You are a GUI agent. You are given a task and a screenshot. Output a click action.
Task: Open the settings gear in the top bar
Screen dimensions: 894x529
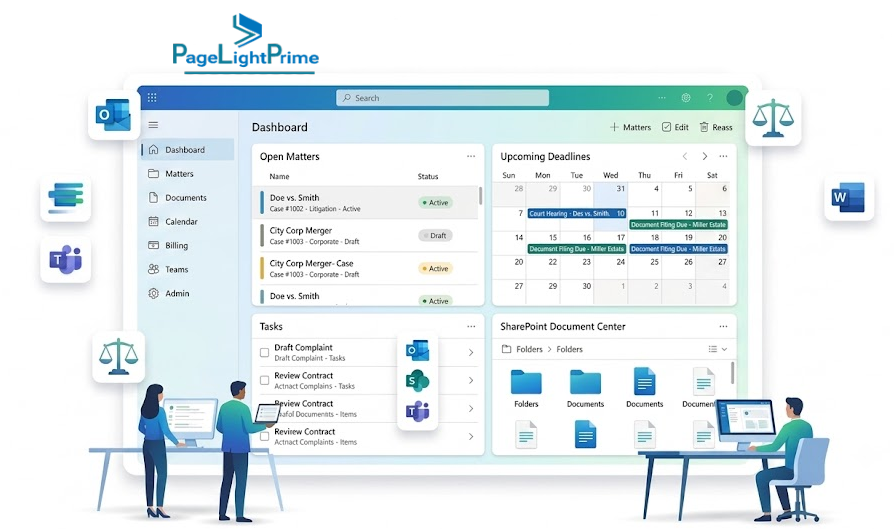click(x=686, y=97)
